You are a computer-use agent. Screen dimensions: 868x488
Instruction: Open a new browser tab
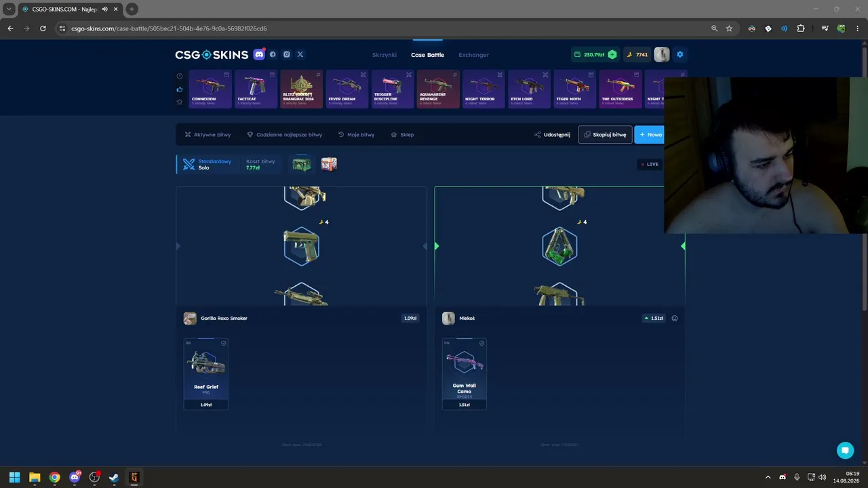[x=132, y=9]
